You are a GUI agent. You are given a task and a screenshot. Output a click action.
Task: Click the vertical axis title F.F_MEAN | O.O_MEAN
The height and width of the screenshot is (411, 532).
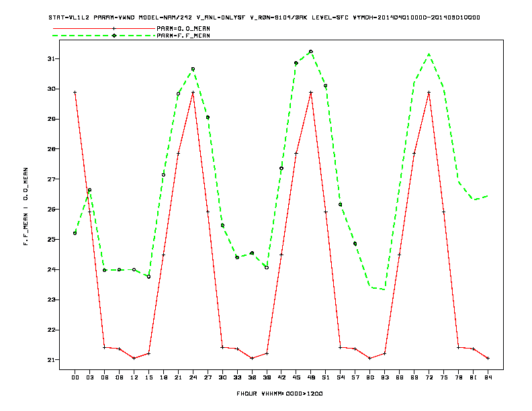point(26,206)
